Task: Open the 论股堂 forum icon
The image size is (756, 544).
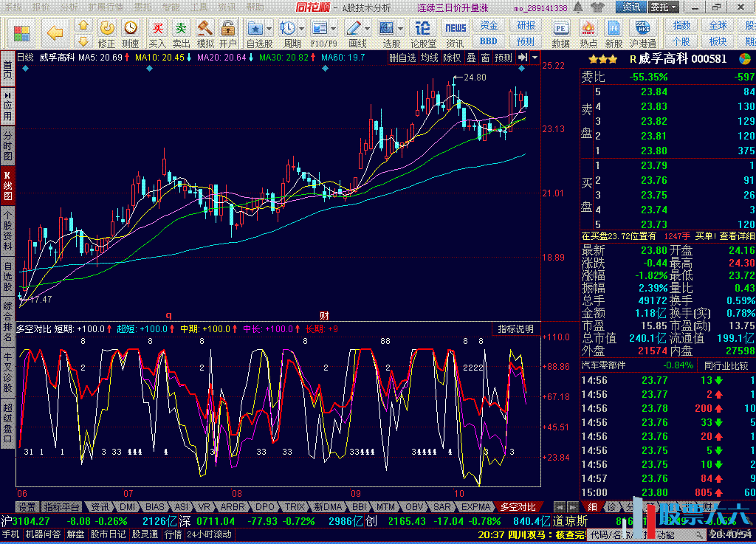Action: pos(423,32)
